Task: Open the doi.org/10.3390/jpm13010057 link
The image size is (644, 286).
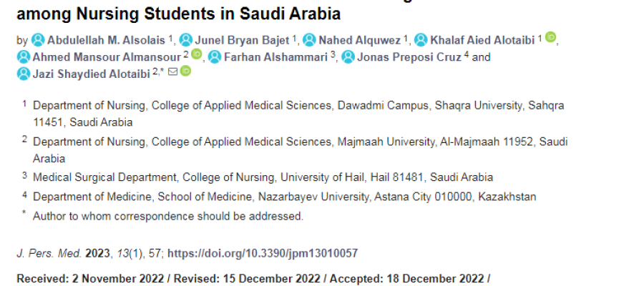Action: pos(263,253)
